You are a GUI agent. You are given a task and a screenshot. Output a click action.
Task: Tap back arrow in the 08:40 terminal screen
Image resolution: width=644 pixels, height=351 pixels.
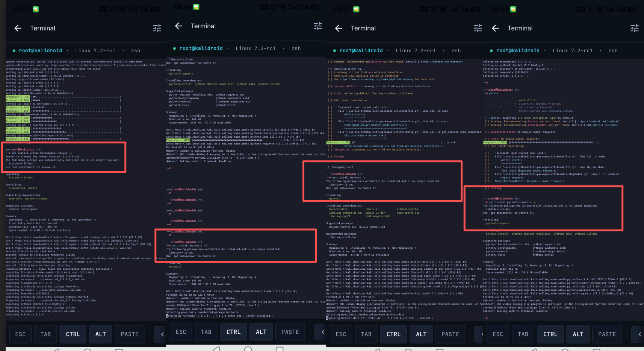(x=18, y=28)
